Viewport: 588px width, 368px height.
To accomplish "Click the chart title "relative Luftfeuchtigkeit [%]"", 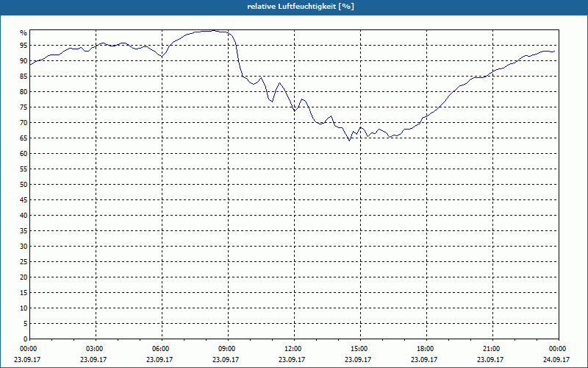I will point(301,7).
